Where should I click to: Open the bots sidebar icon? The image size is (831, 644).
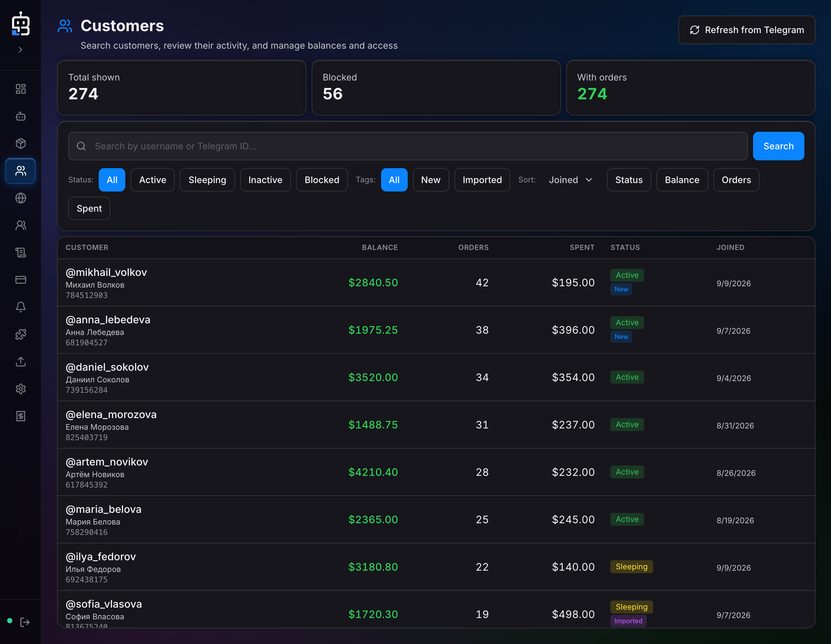pyautogui.click(x=20, y=117)
